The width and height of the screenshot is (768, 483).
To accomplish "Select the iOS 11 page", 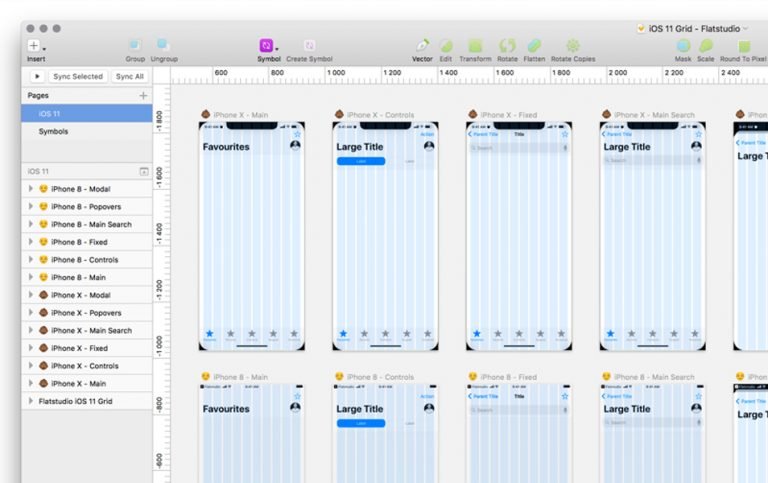I will [x=87, y=114].
